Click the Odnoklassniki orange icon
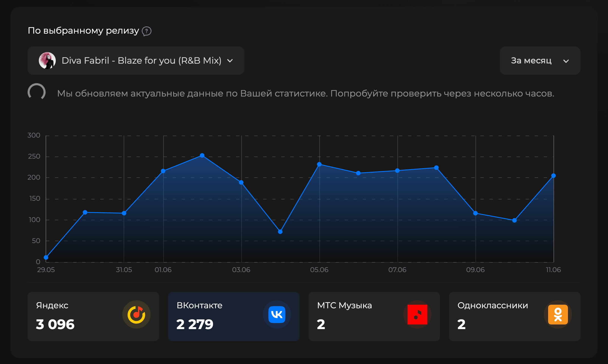Viewport: 608px width, 364px height. tap(558, 315)
